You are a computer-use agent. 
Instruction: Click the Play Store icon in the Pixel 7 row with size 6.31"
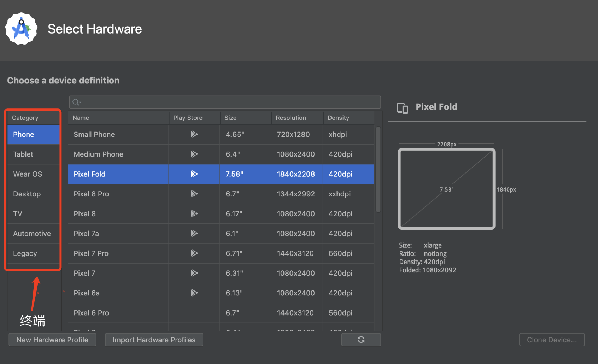click(x=194, y=273)
